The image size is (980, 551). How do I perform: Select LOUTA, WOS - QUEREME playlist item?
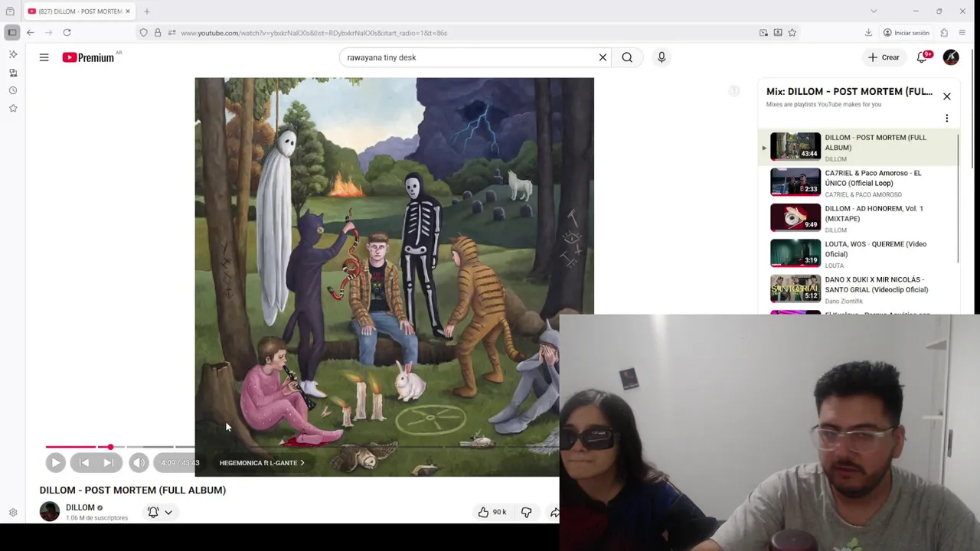point(857,254)
